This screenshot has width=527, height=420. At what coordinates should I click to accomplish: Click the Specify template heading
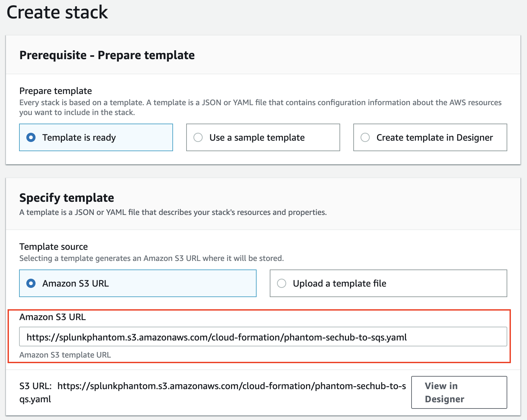click(67, 198)
